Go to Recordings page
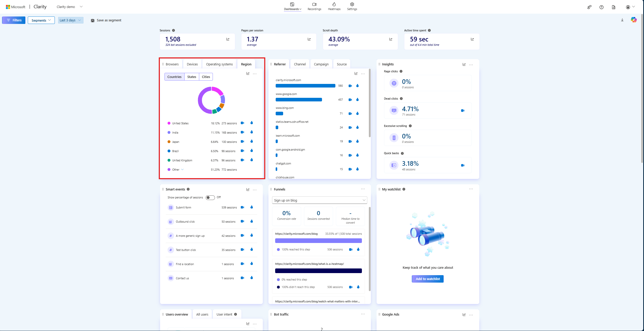The height and width of the screenshot is (331, 644). point(314,6)
